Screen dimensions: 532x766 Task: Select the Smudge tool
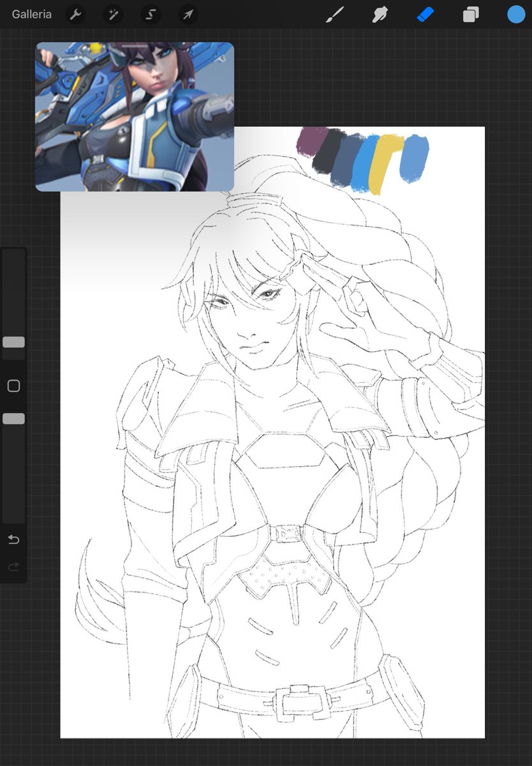pyautogui.click(x=380, y=14)
